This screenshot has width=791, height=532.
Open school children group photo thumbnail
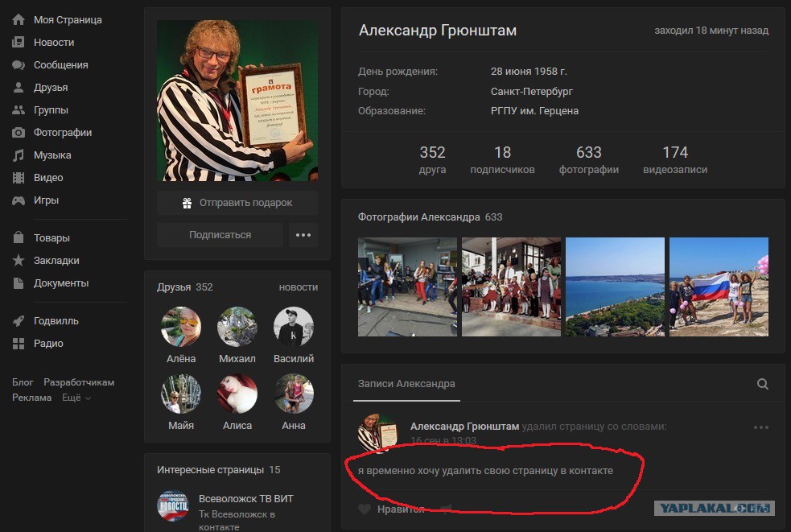[x=511, y=287]
